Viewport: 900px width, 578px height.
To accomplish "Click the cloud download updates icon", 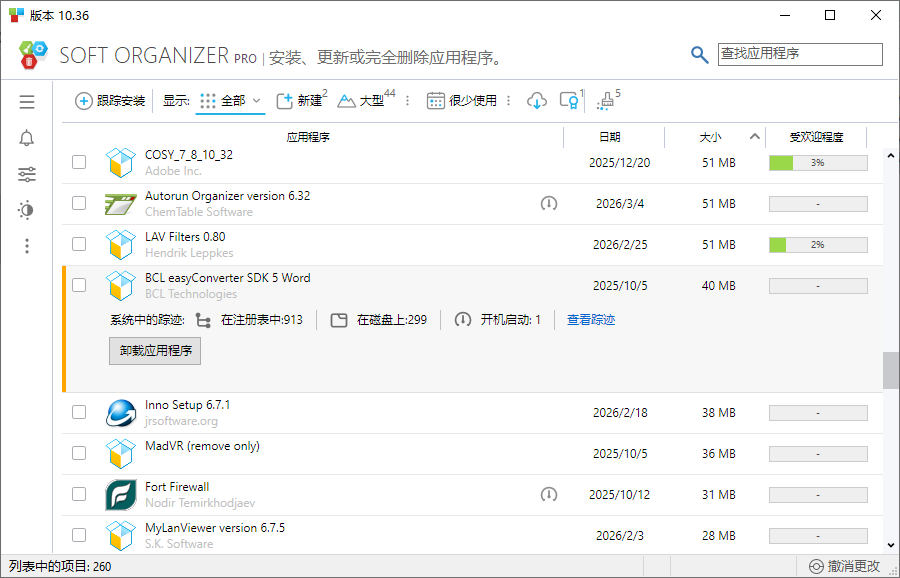I will click(537, 101).
